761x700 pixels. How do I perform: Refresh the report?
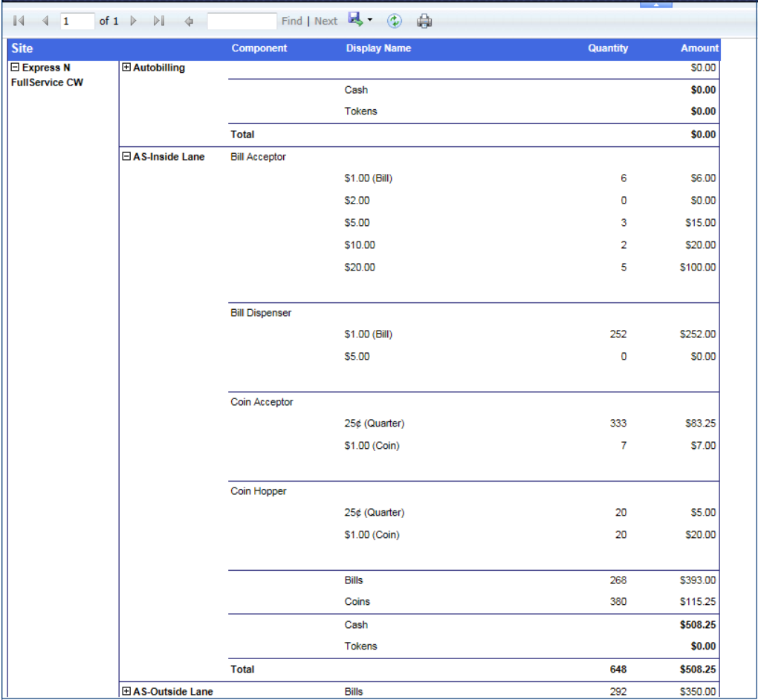point(395,22)
